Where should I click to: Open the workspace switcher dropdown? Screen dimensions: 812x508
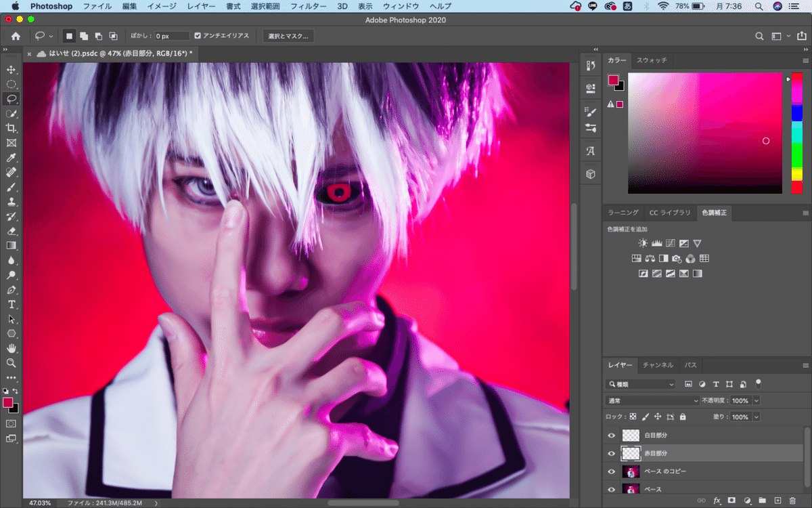tap(780, 36)
